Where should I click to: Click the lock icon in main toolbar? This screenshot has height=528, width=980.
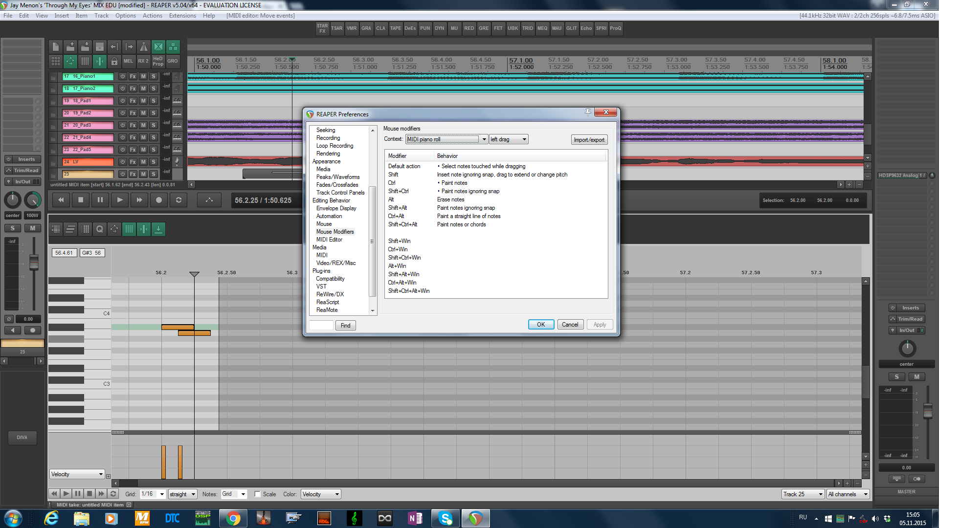tap(114, 61)
